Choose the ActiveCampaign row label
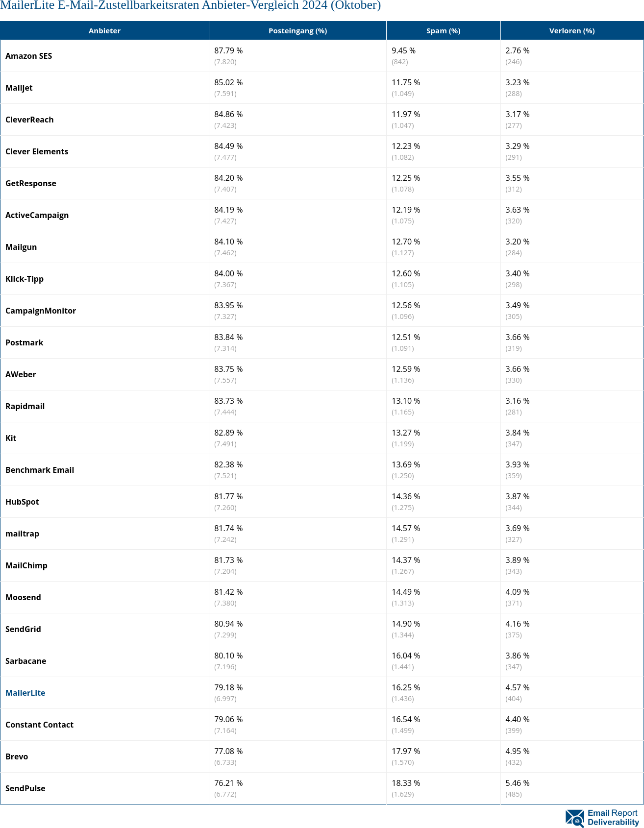The height and width of the screenshot is (828, 644). 37,215
